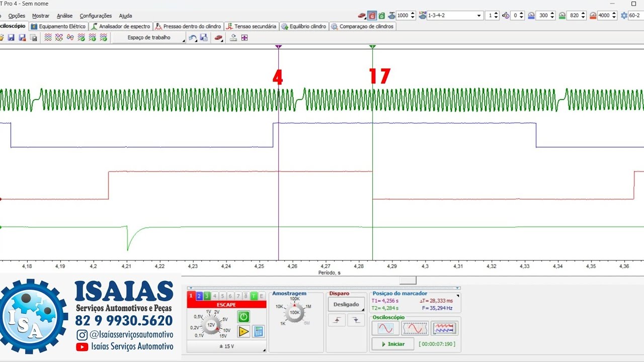Screen dimensions: 644x362
Task: Switch to Equipamento Elétrico tab
Action: (x=58, y=26)
